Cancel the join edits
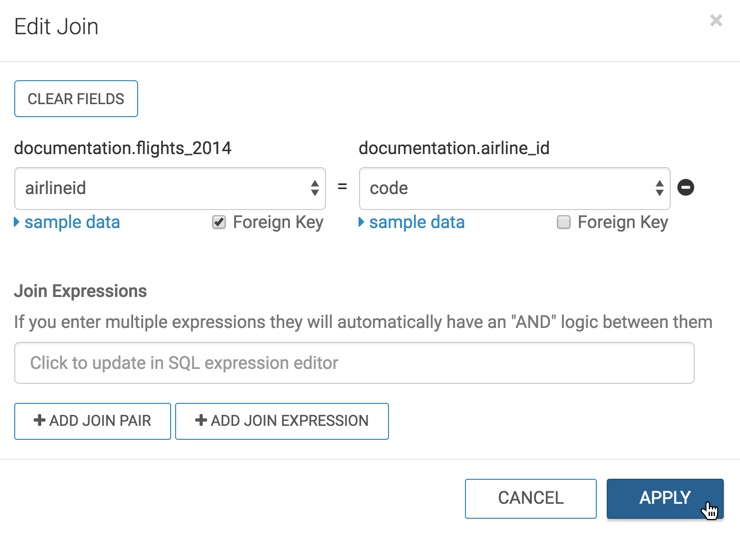The image size is (740, 535). pyautogui.click(x=530, y=498)
